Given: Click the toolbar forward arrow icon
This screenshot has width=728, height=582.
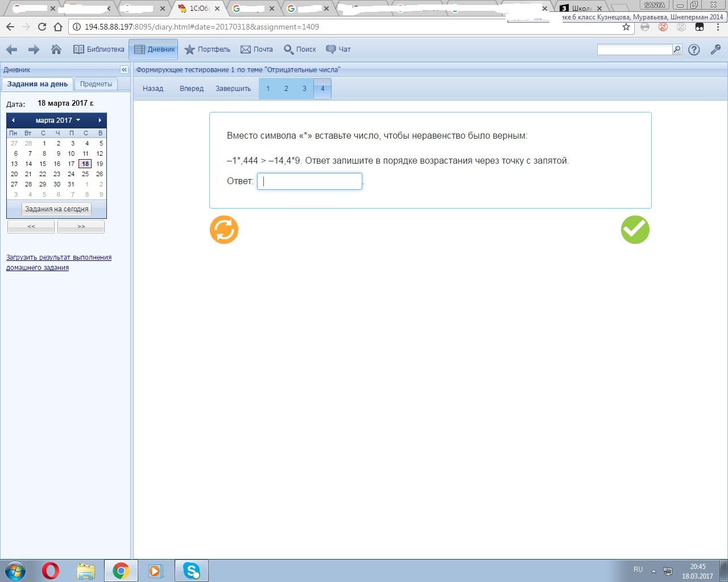Looking at the screenshot, I should [x=34, y=49].
